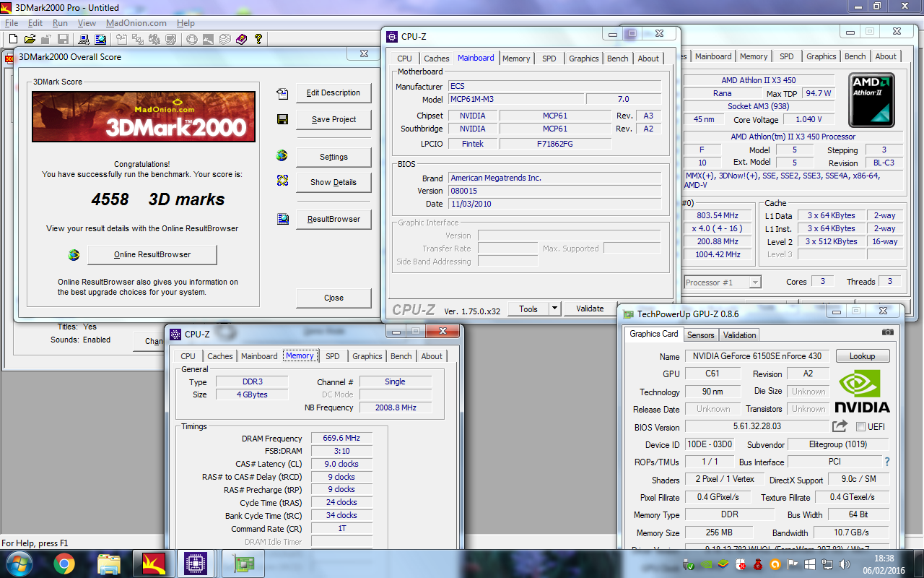
Task: Click the Lookup button in GPU-Z
Action: [862, 356]
